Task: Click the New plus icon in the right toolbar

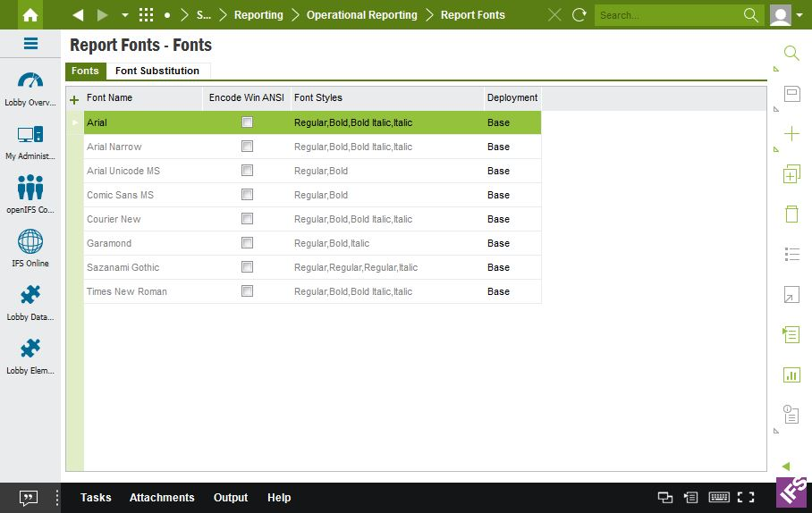Action: (791, 134)
